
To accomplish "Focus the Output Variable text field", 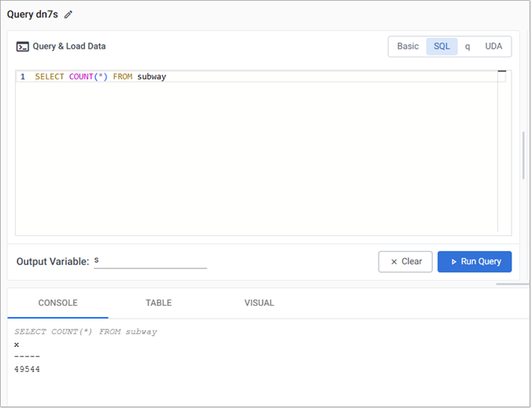I will click(150, 260).
